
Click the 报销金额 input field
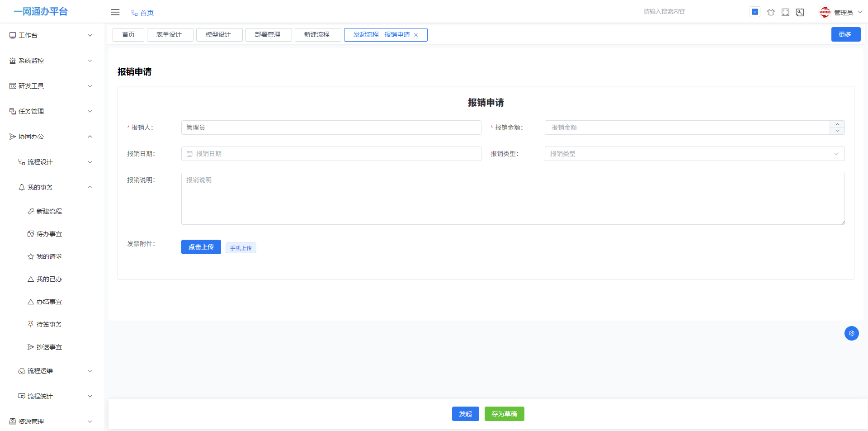pyautogui.click(x=687, y=128)
